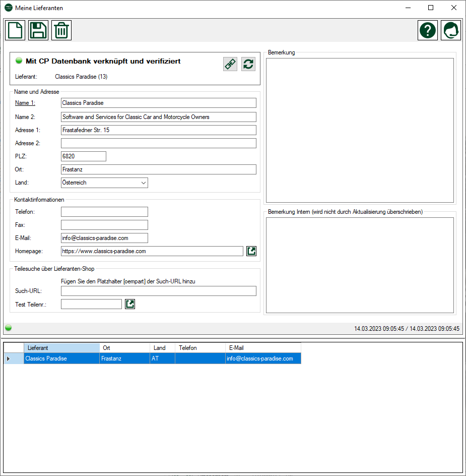Focus the Telefon input field

[x=104, y=212]
